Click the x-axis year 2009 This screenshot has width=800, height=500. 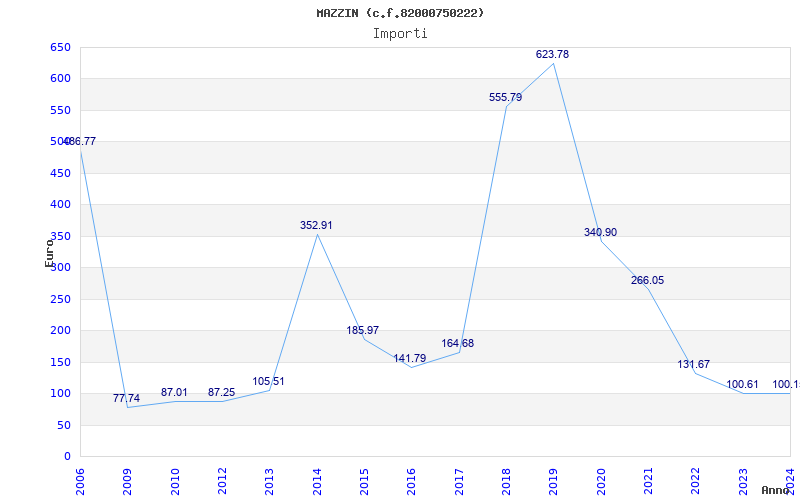[x=128, y=481]
